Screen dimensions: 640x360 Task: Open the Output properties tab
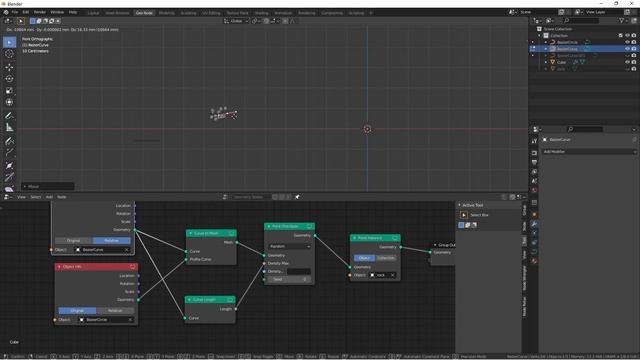(x=534, y=162)
